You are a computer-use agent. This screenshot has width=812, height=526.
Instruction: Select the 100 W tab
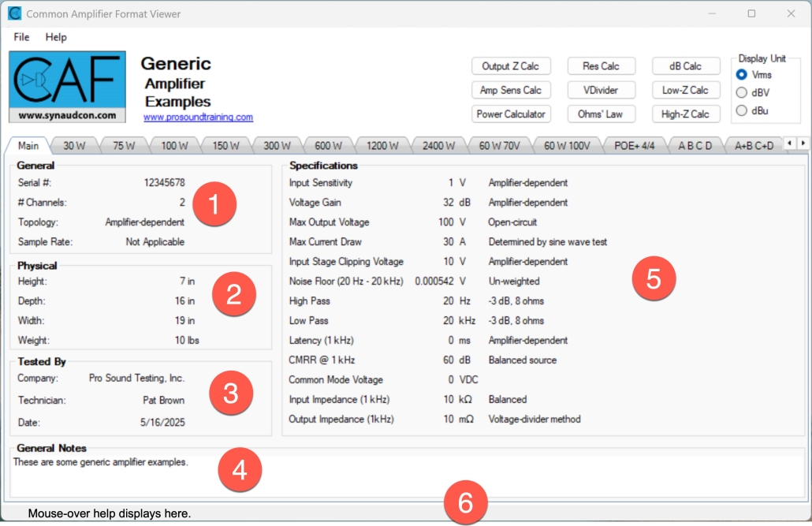point(174,146)
